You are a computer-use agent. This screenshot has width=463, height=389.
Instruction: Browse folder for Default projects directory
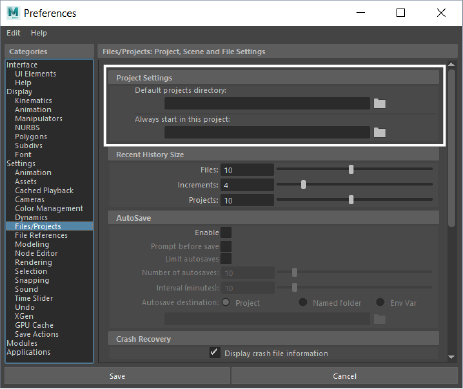tap(379, 103)
